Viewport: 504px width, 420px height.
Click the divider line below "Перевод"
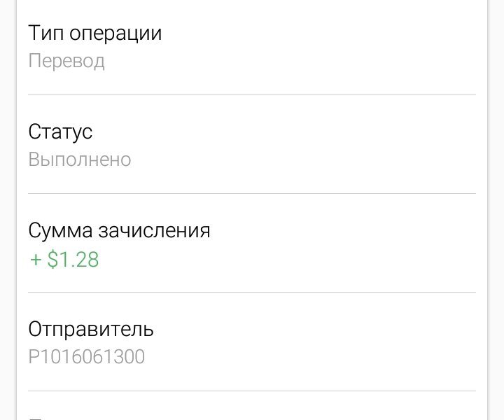tap(252, 94)
